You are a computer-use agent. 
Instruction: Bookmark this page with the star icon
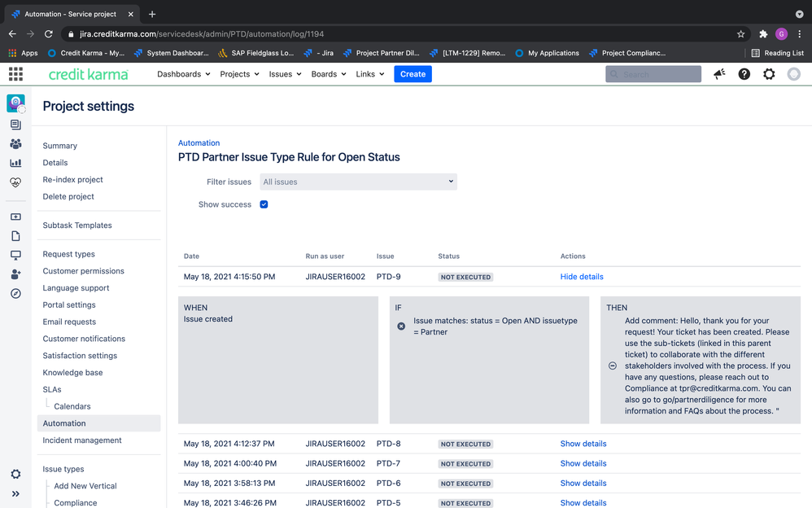(x=740, y=33)
